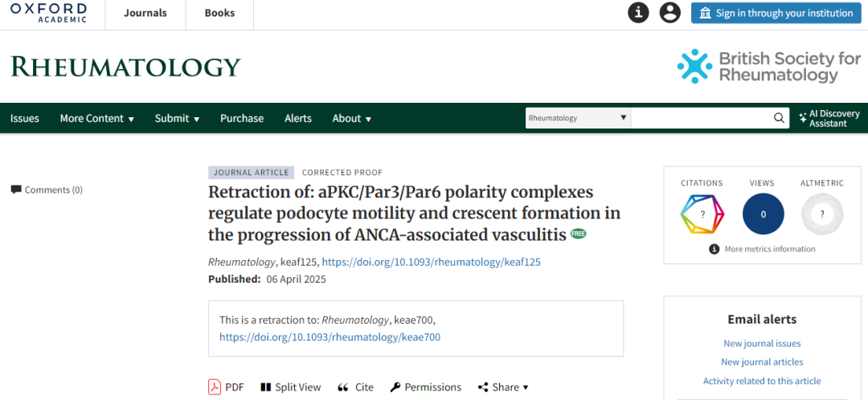Expand the More Content menu
Viewport: 868px width, 400px height.
coord(97,118)
